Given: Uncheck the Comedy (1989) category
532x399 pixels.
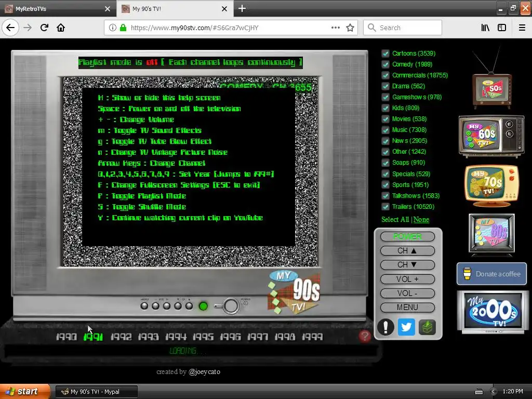Looking at the screenshot, I should click(385, 64).
